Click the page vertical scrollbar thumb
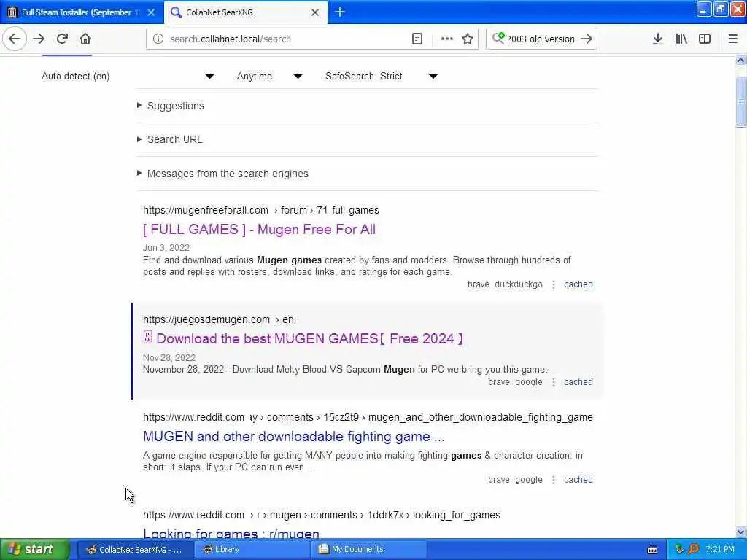Image resolution: width=747 pixels, height=560 pixels. click(740, 101)
